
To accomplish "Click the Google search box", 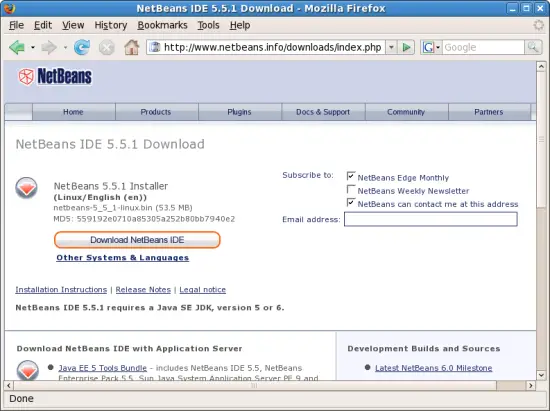I will pos(483,47).
